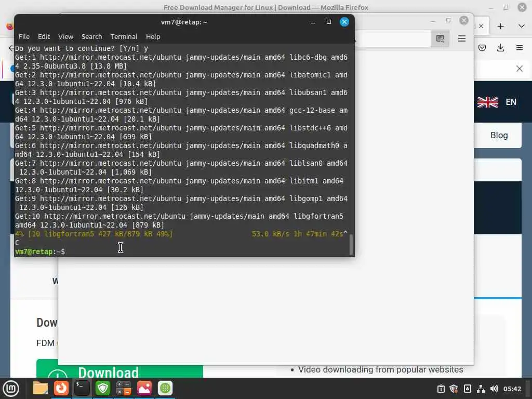The height and width of the screenshot is (399, 532).
Task: Click 'Video downloading from popular websites' text
Action: pyautogui.click(x=380, y=369)
